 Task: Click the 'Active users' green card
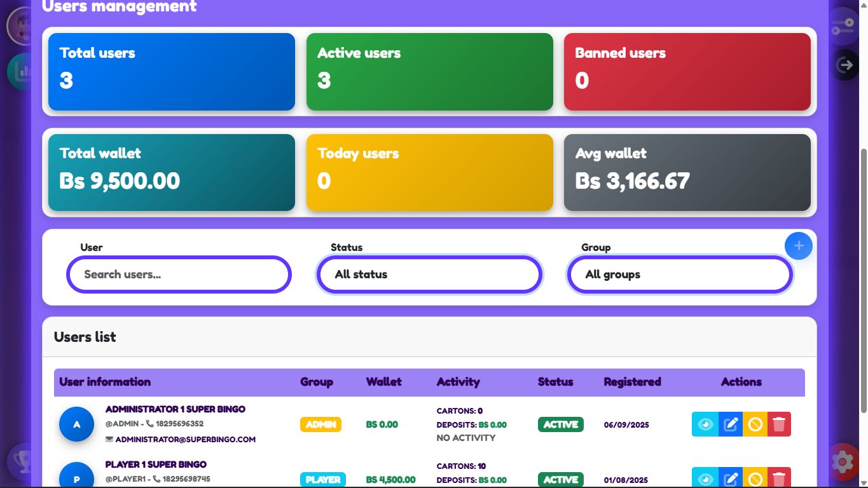point(430,72)
